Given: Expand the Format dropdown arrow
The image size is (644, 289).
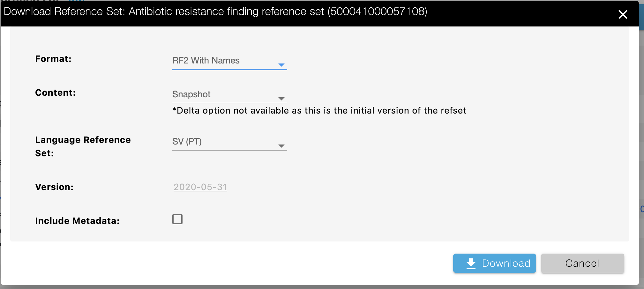Looking at the screenshot, I should 281,65.
